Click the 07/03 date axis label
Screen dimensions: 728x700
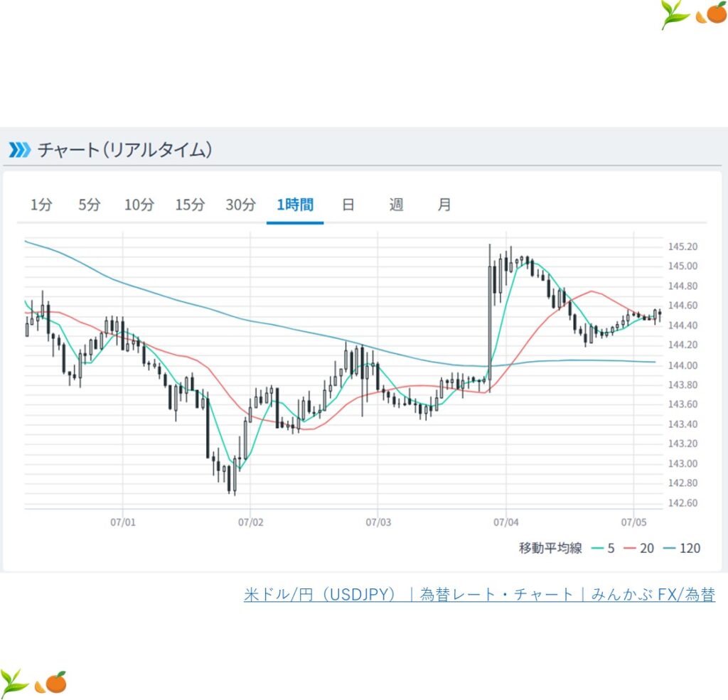(378, 522)
